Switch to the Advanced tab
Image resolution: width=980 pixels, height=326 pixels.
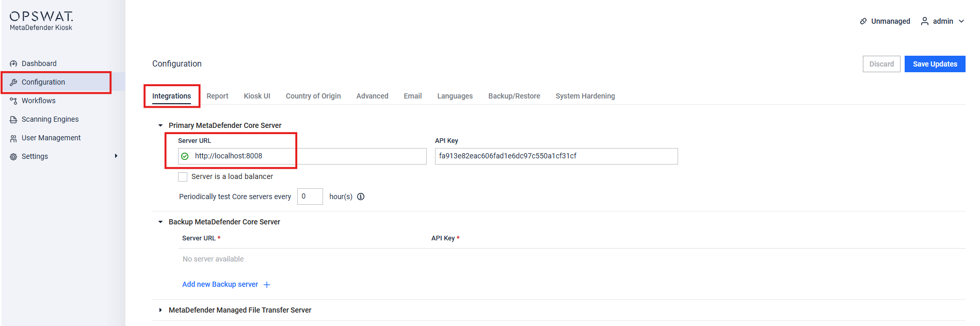[372, 96]
